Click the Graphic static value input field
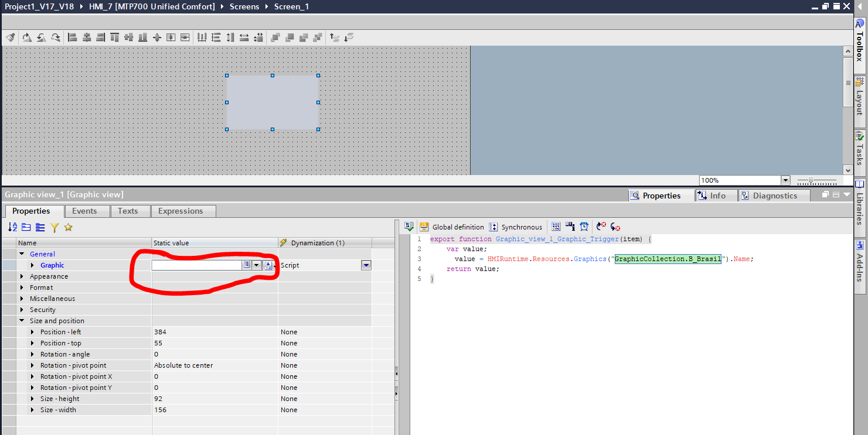This screenshot has width=868, height=435. (196, 265)
